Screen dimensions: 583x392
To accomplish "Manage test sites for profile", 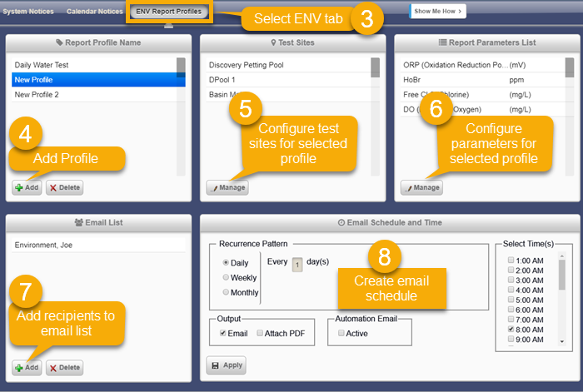I will click(227, 187).
